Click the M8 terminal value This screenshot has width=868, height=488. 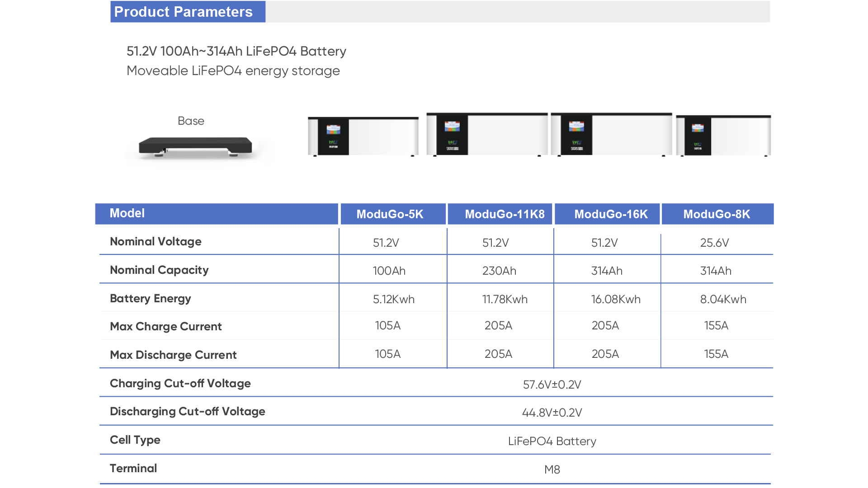click(x=552, y=470)
